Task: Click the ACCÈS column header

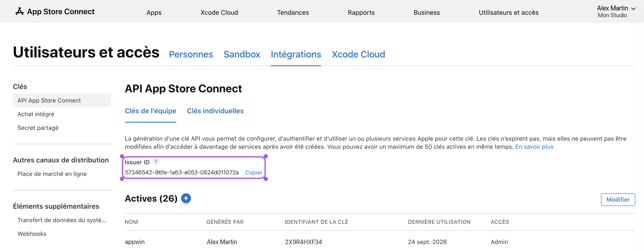Action: click(500, 222)
